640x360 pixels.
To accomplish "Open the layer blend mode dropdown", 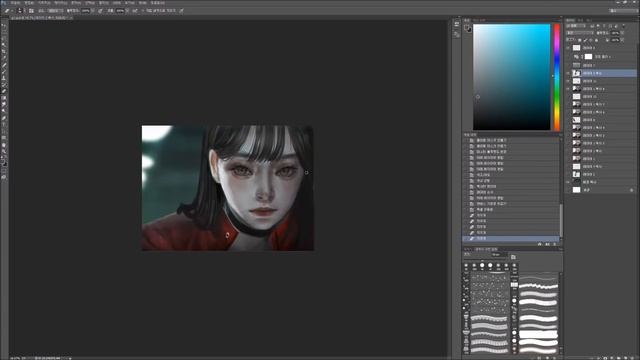I will point(580,33).
